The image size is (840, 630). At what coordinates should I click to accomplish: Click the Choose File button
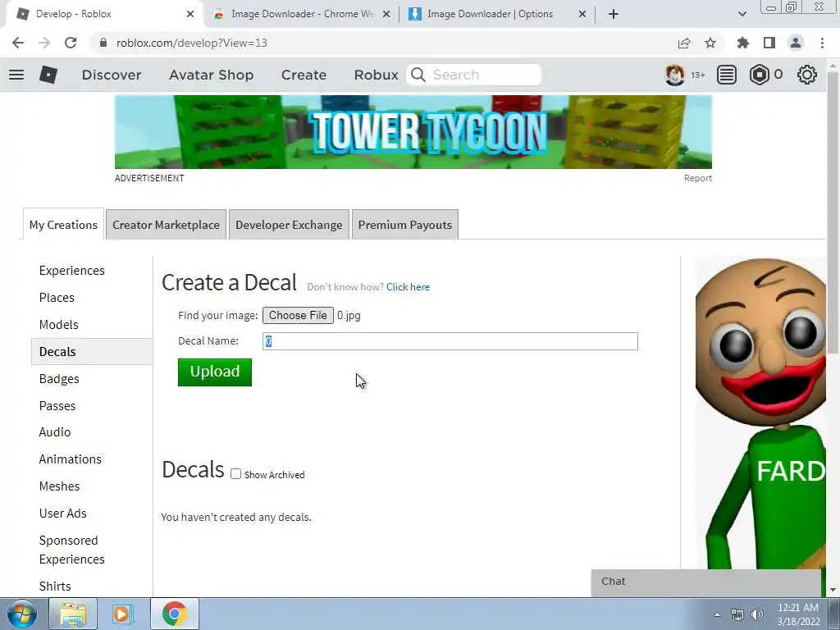[x=298, y=316]
